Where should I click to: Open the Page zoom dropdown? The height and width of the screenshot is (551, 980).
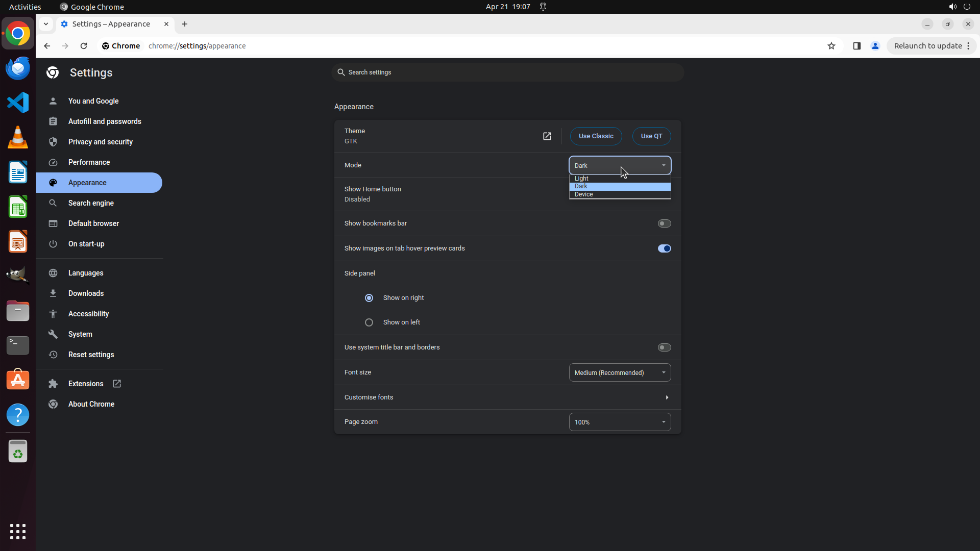pyautogui.click(x=620, y=422)
